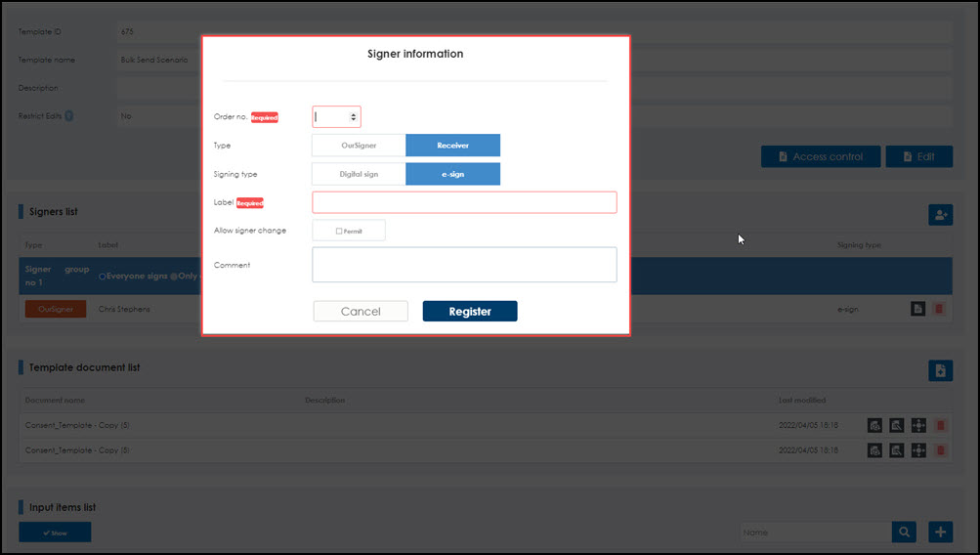Click the move arrows icon in first Consent_Template row
Image resolution: width=980 pixels, height=555 pixels.
point(918,426)
